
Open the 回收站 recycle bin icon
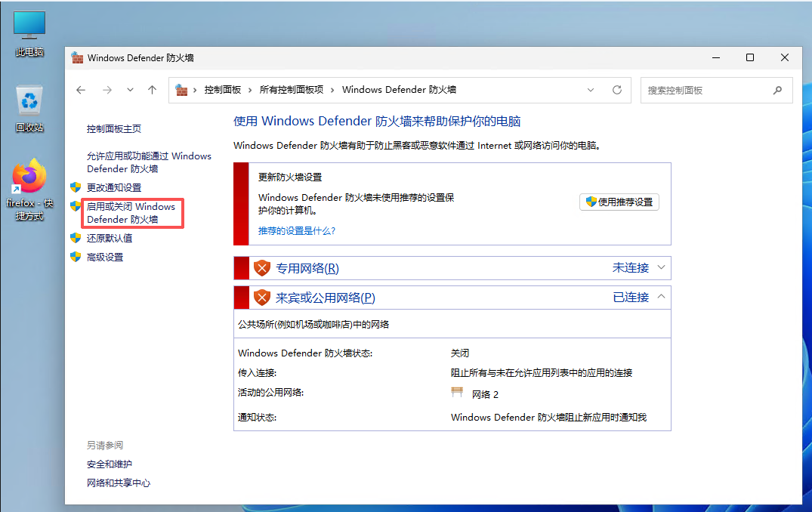(x=29, y=108)
